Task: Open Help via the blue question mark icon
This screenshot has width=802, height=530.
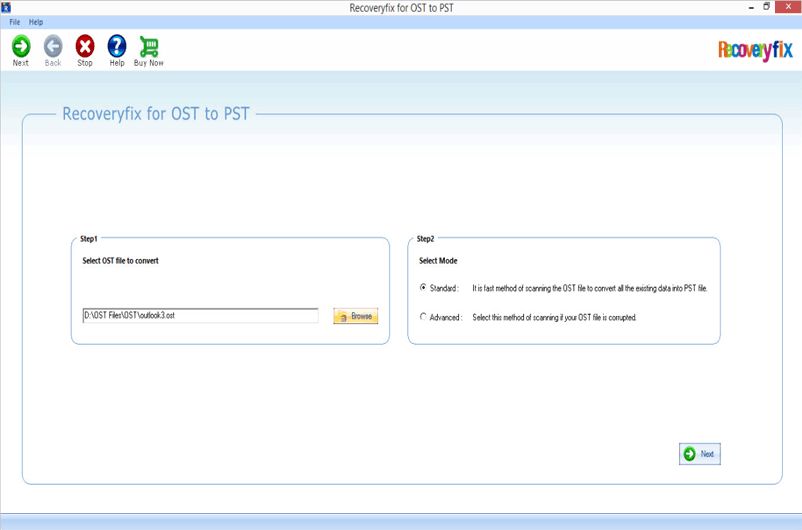Action: pyautogui.click(x=117, y=47)
